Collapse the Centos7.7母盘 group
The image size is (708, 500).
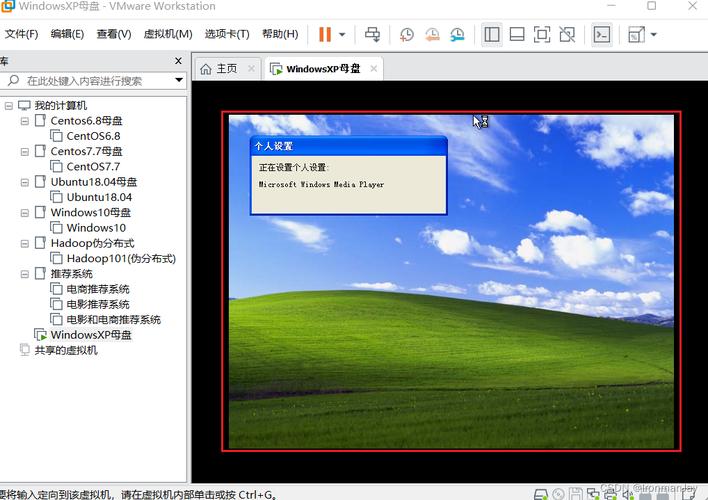pos(24,152)
